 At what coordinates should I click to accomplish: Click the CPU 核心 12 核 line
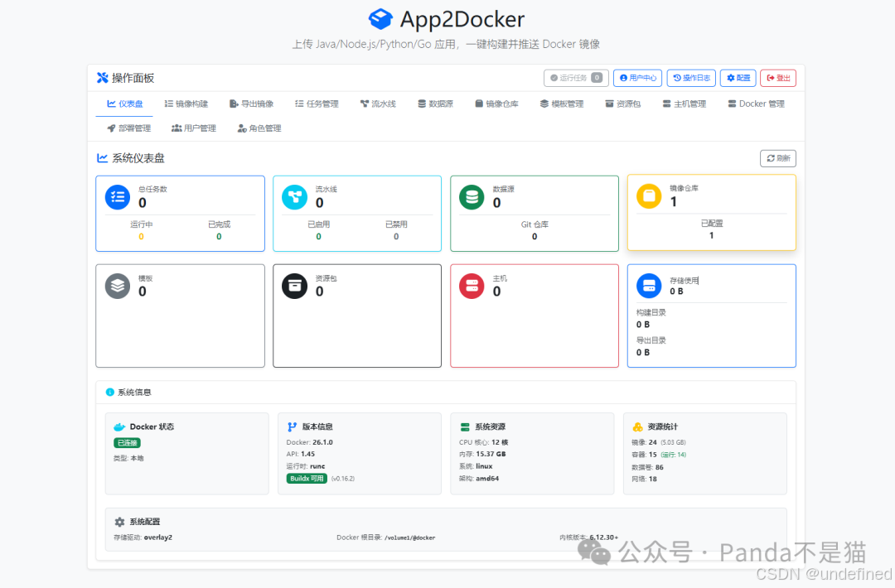click(483, 442)
